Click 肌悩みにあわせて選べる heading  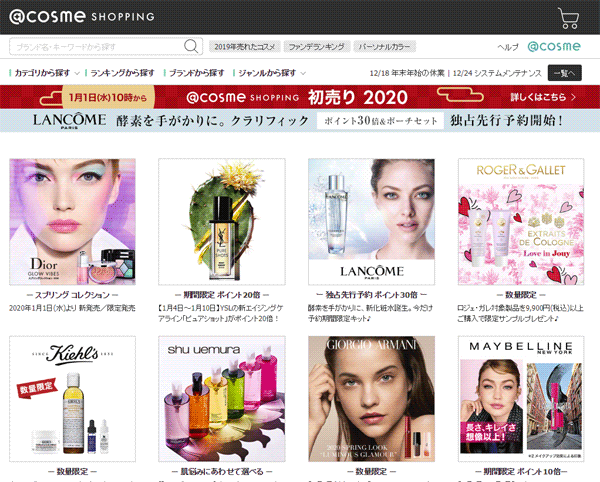click(x=222, y=472)
